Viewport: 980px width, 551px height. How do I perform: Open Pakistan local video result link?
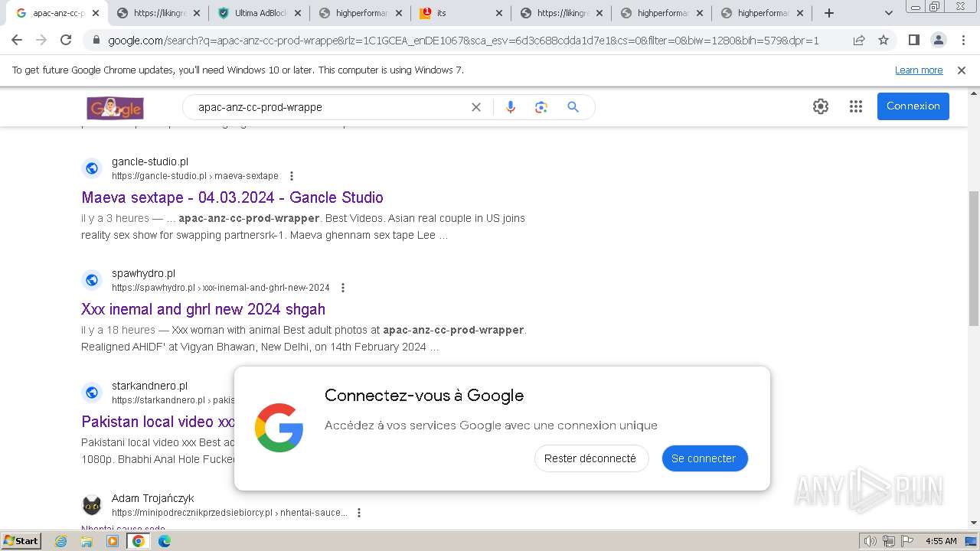[x=158, y=422]
